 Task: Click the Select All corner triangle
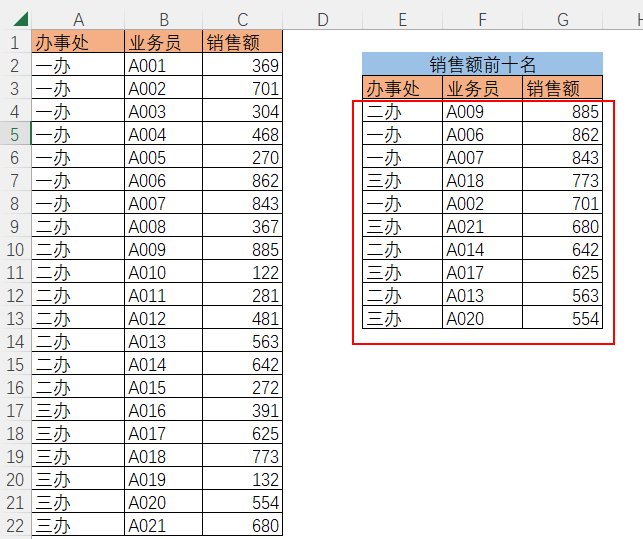tap(20, 19)
